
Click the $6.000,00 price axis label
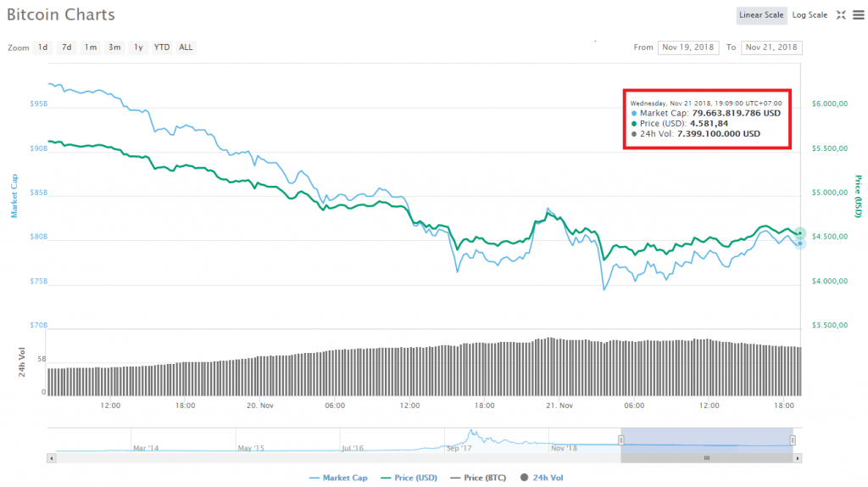[x=830, y=104]
